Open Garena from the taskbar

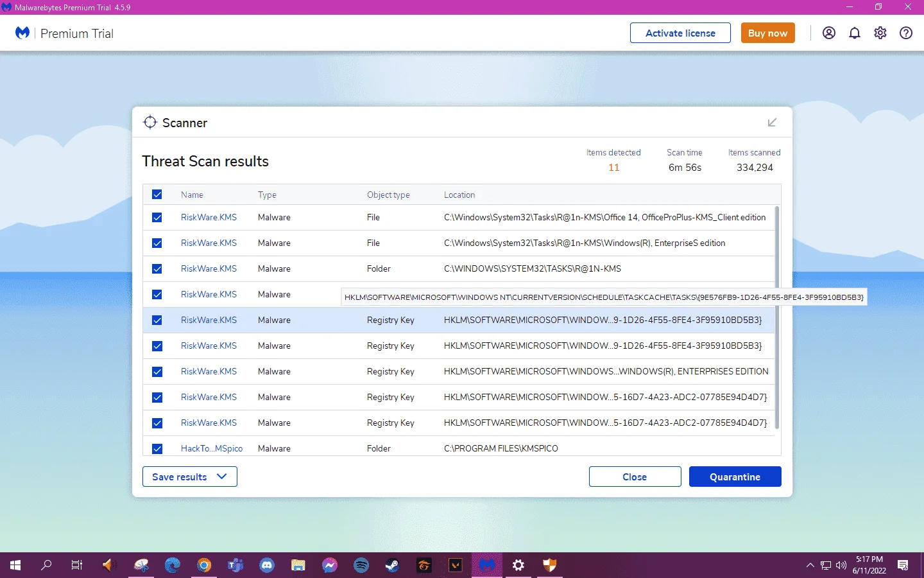(x=424, y=565)
